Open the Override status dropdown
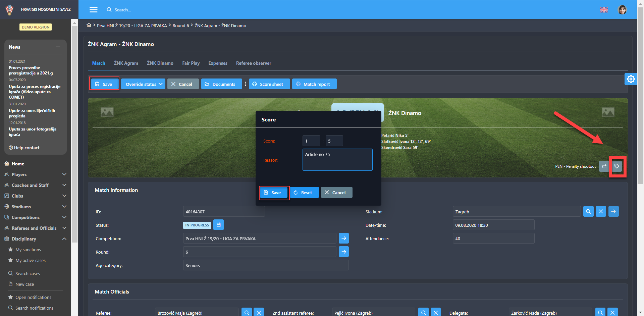 tap(143, 84)
